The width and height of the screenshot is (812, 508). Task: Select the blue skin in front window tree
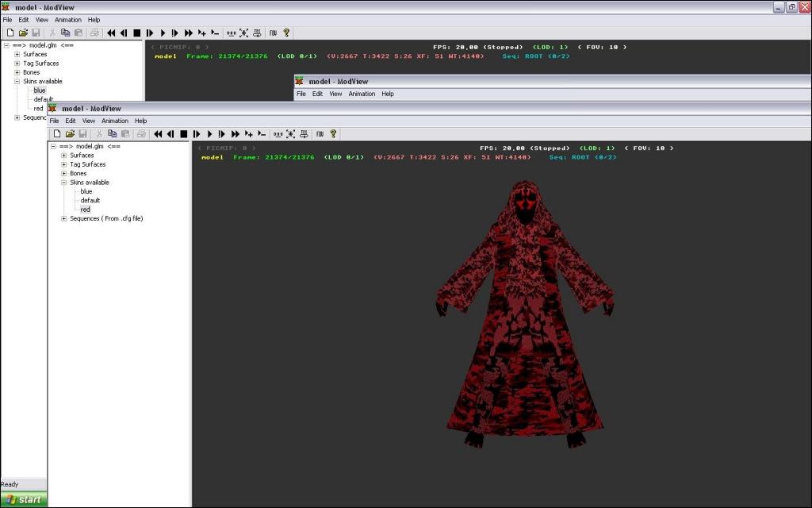[86, 191]
